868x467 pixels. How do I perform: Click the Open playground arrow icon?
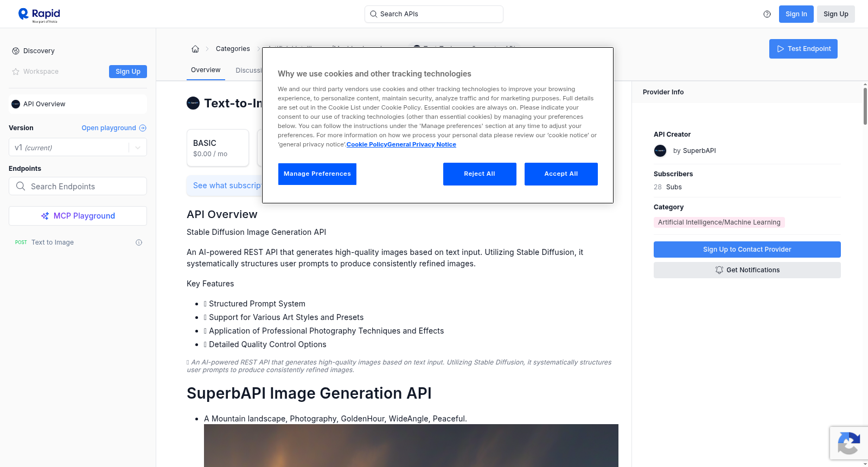pyautogui.click(x=143, y=128)
